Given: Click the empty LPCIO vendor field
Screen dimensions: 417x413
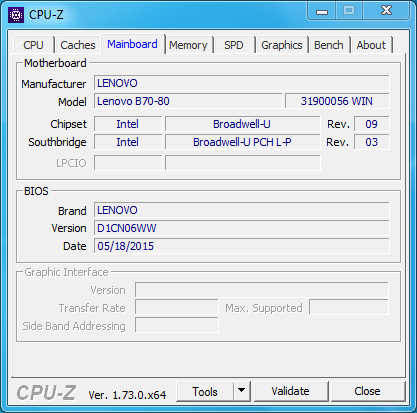Looking at the screenshot, I should (x=128, y=163).
